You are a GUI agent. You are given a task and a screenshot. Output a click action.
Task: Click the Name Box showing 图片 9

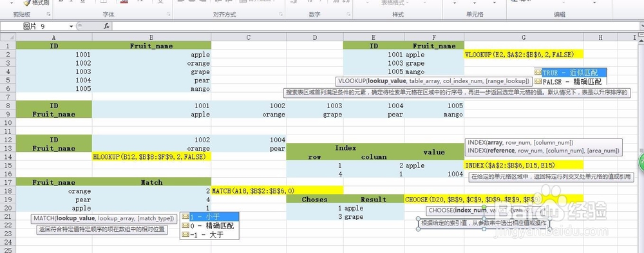point(35,26)
